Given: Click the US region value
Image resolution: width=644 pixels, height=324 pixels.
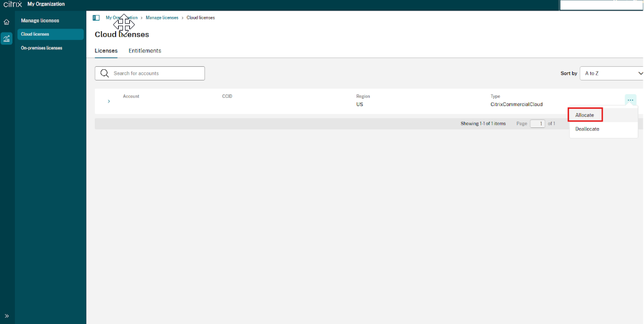Looking at the screenshot, I should point(360,104).
